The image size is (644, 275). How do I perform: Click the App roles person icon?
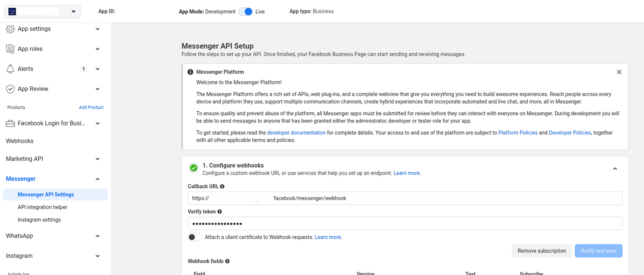tap(10, 49)
